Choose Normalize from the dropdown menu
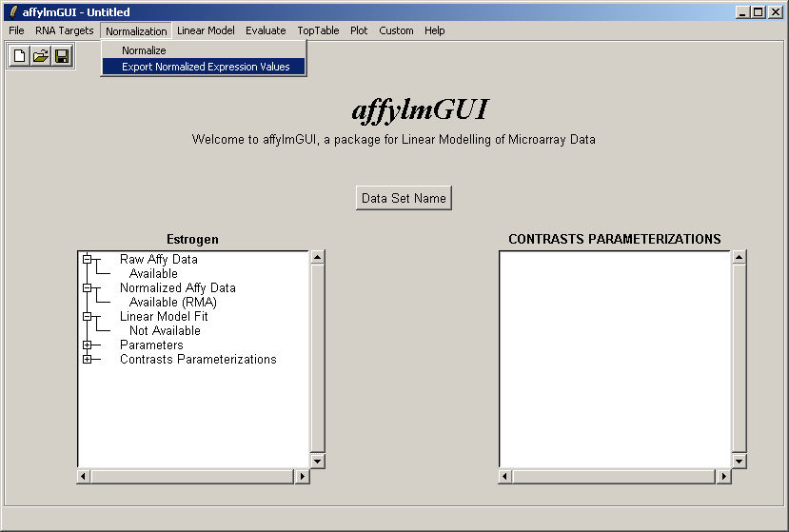The width and height of the screenshot is (789, 532). (144, 50)
